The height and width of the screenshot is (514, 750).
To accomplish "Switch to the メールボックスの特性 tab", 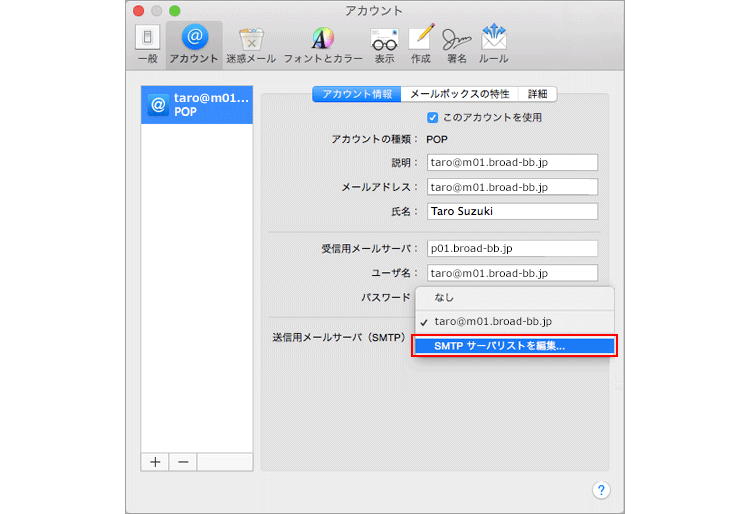I will [460, 94].
